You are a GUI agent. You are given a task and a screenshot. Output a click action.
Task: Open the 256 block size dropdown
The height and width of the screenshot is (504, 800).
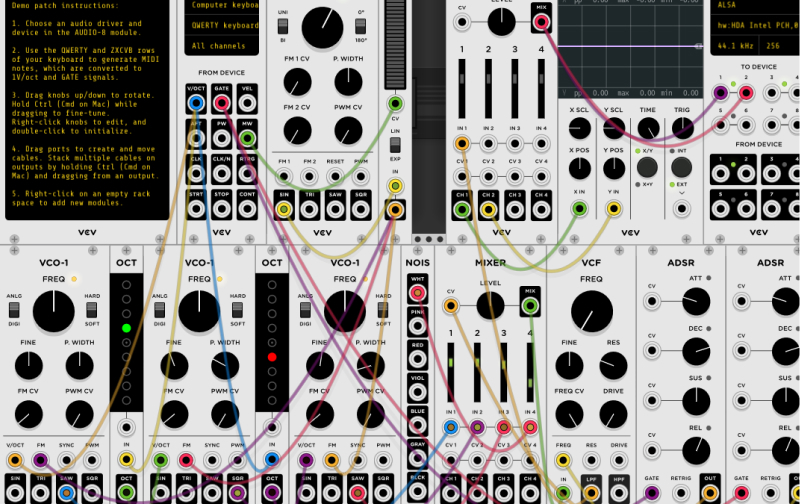[x=780, y=45]
